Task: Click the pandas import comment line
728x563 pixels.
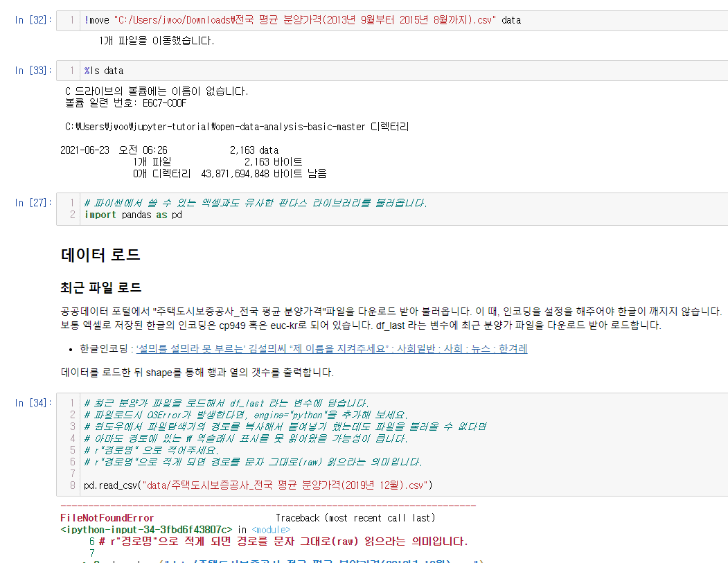Action: tap(256, 204)
